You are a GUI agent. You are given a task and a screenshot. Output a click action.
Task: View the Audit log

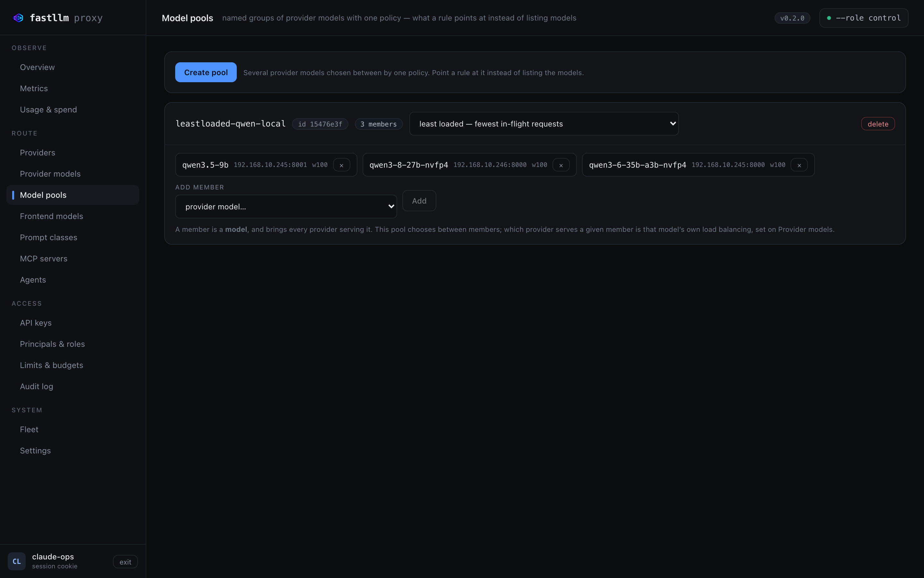click(73, 387)
